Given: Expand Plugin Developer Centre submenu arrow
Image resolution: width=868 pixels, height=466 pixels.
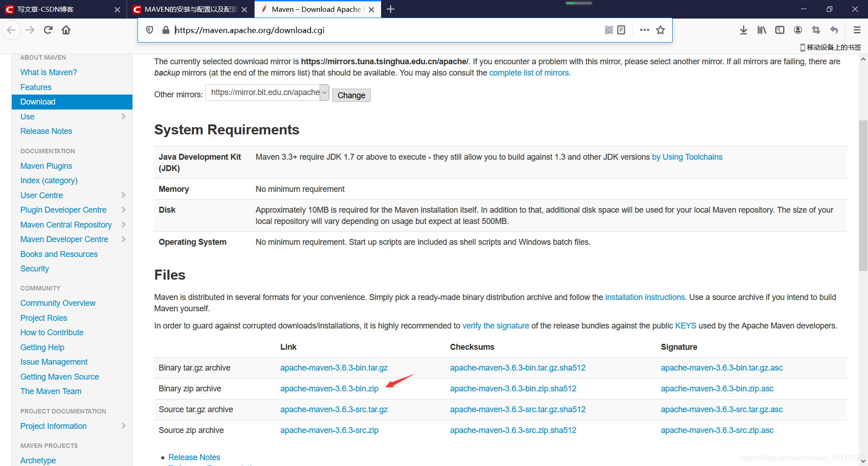Looking at the screenshot, I should pos(123,210).
